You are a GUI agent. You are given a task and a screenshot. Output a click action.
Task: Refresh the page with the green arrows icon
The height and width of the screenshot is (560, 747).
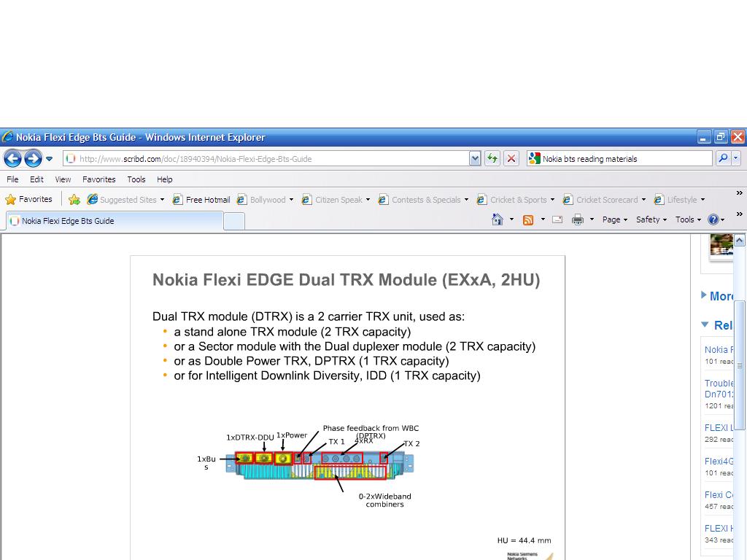492,158
